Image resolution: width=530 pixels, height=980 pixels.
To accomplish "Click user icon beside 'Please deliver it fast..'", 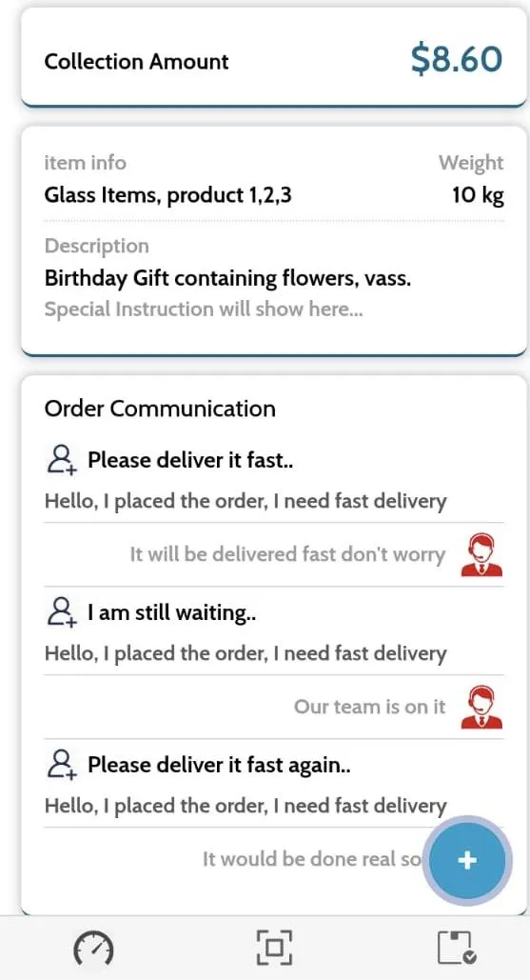I will coord(62,461).
